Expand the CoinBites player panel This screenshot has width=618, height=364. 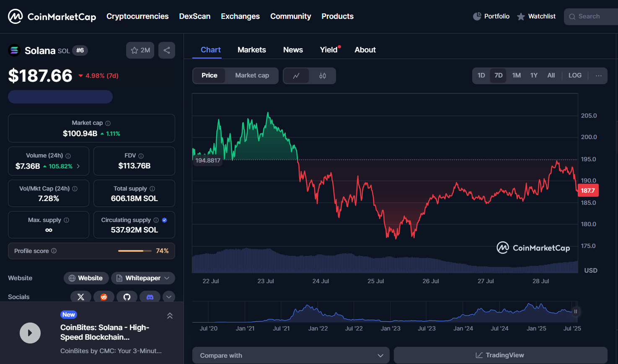[x=170, y=316]
